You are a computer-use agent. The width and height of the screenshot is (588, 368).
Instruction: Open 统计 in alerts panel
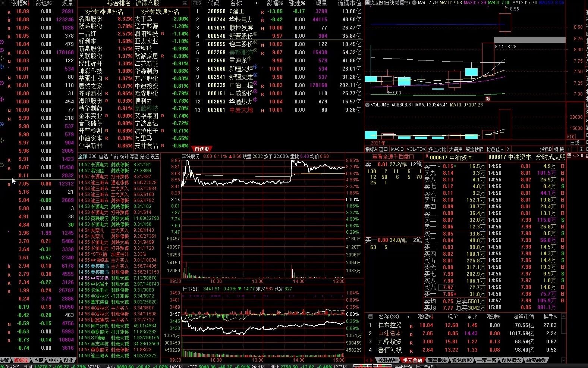tap(124, 156)
